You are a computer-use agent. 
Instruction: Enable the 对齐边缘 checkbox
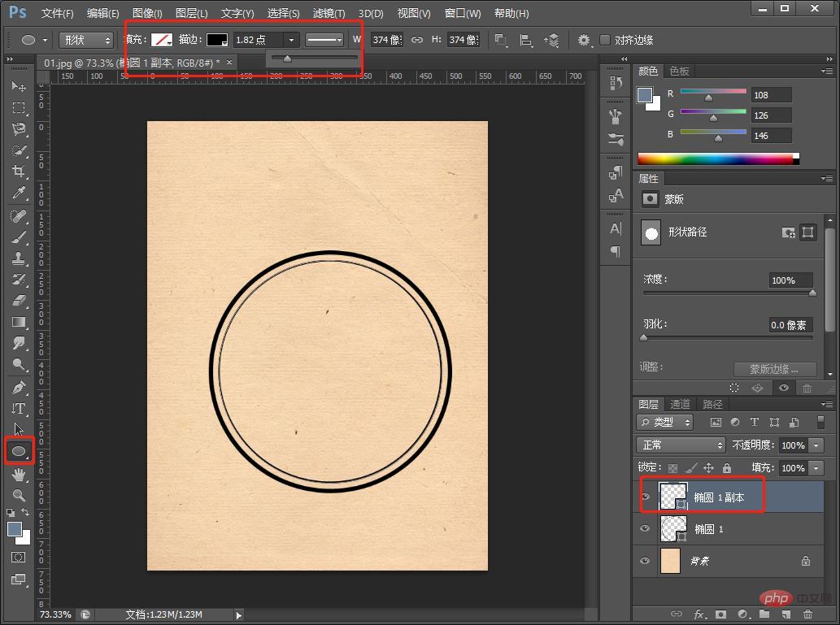click(x=605, y=40)
